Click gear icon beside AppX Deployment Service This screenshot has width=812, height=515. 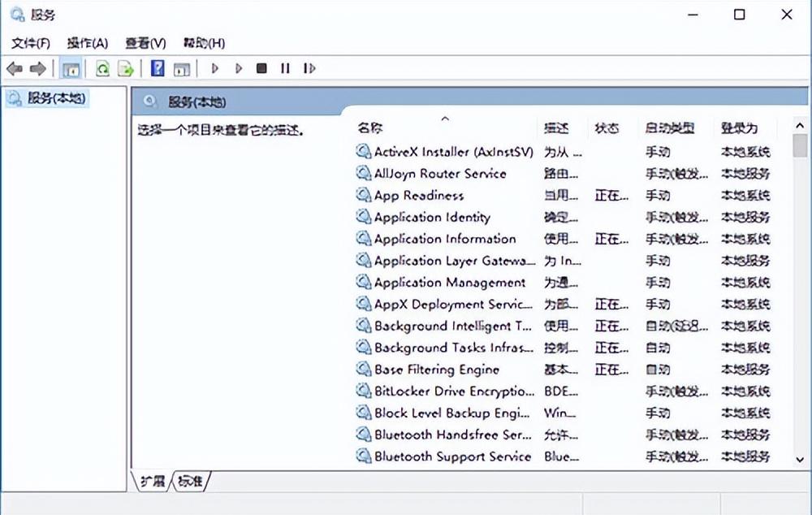tap(364, 304)
